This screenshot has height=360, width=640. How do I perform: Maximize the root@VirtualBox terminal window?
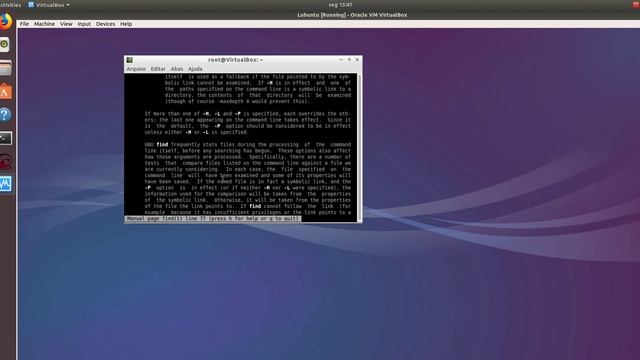point(349,60)
